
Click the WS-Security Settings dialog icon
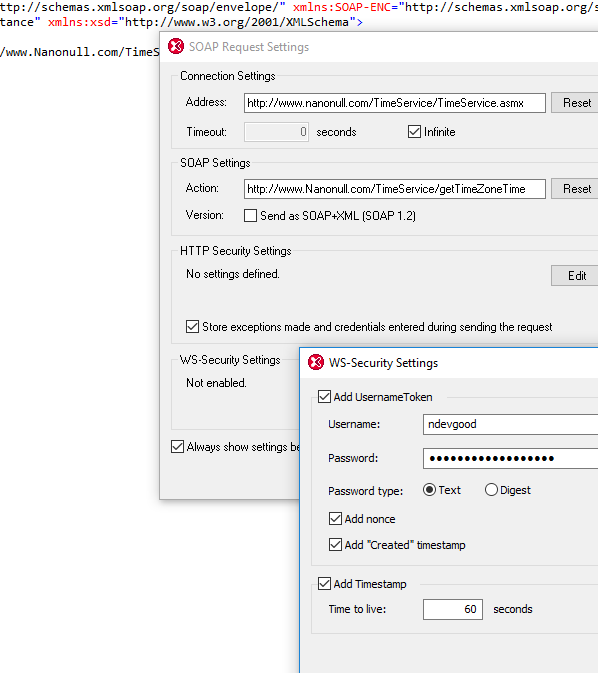(316, 362)
